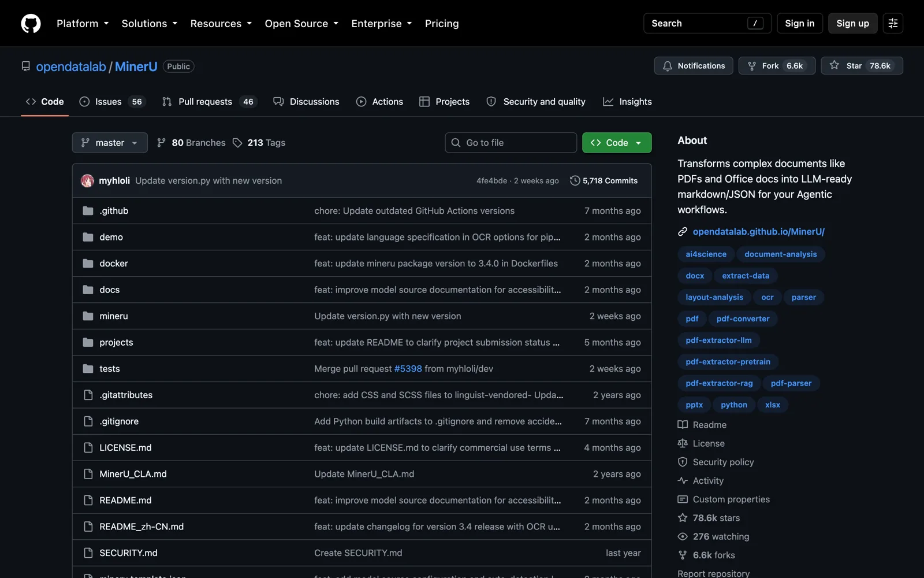Click the Search box in header
The height and width of the screenshot is (578, 924).
pos(707,23)
